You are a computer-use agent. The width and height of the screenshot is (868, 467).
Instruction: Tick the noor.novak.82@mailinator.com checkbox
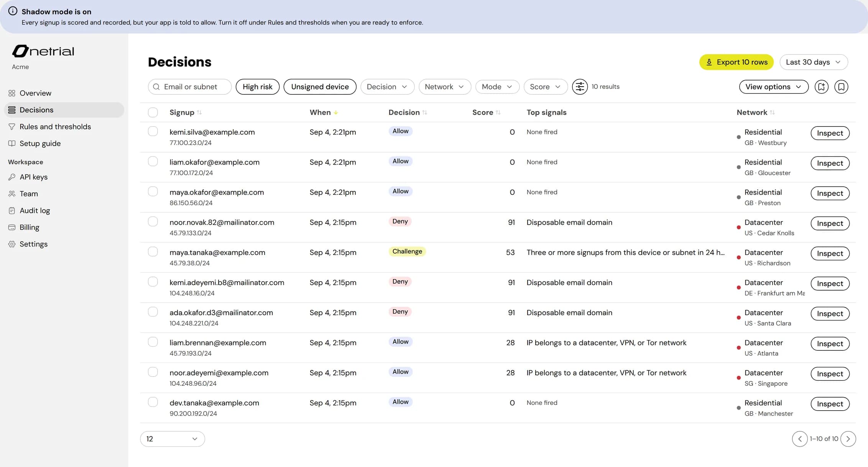[x=153, y=222]
